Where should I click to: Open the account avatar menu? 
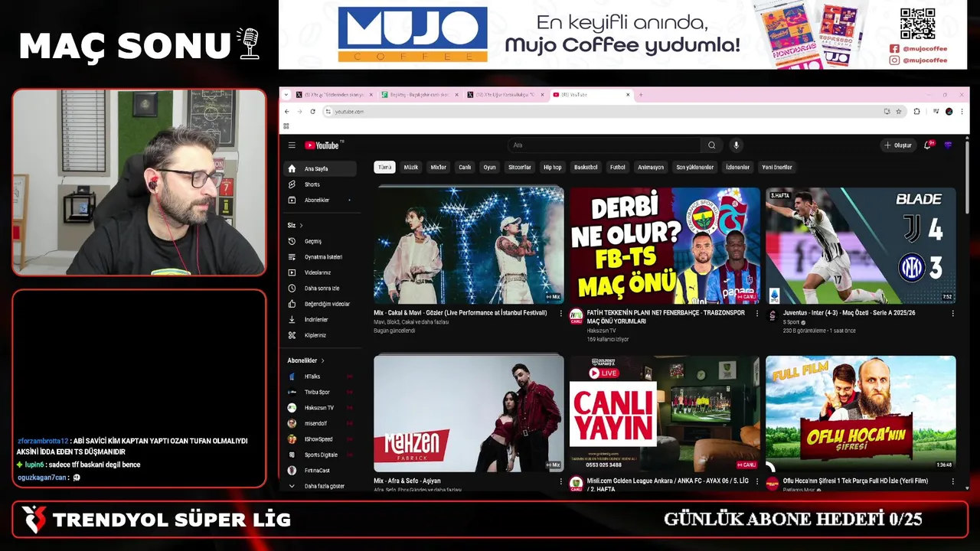(948, 145)
